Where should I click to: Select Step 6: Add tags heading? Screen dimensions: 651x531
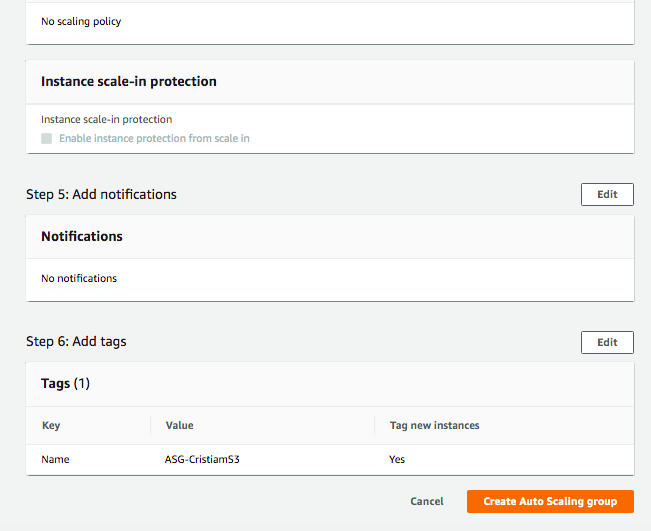click(76, 342)
